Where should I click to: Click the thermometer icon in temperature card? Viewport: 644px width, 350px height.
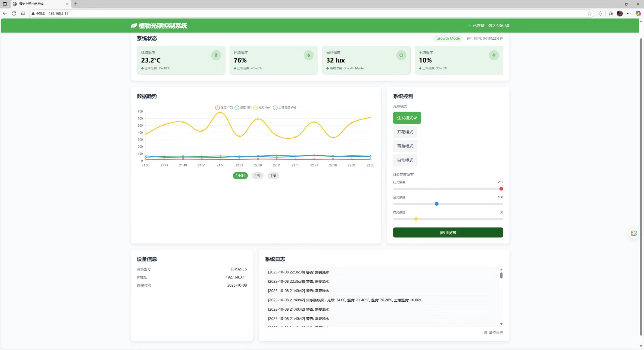click(216, 55)
